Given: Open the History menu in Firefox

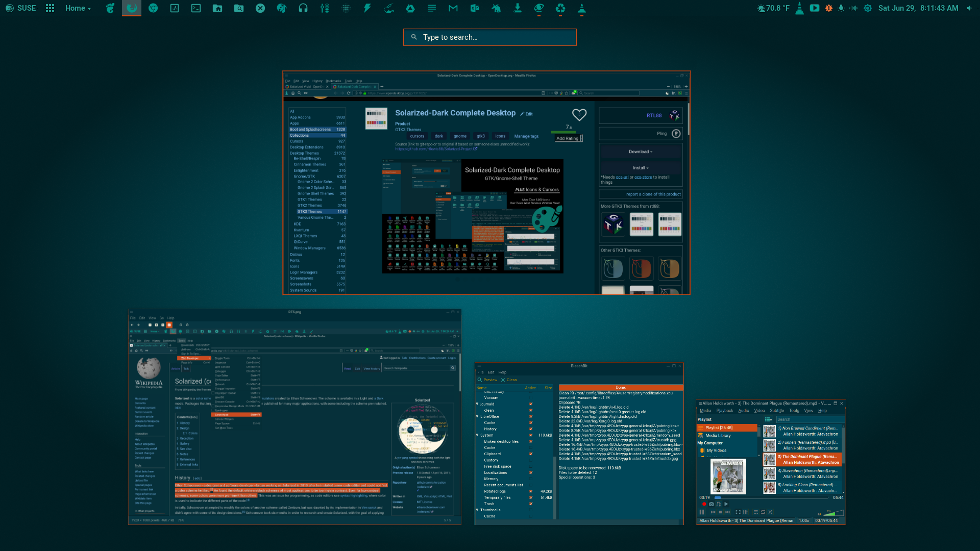Looking at the screenshot, I should pos(317,81).
